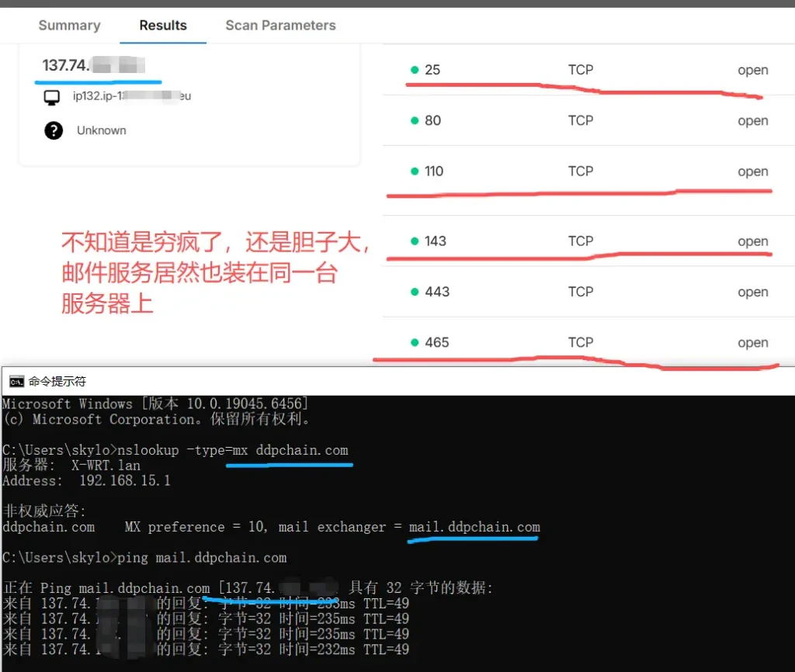Select port number 25 in results
Image resolution: width=795 pixels, height=672 pixels.
coord(432,70)
